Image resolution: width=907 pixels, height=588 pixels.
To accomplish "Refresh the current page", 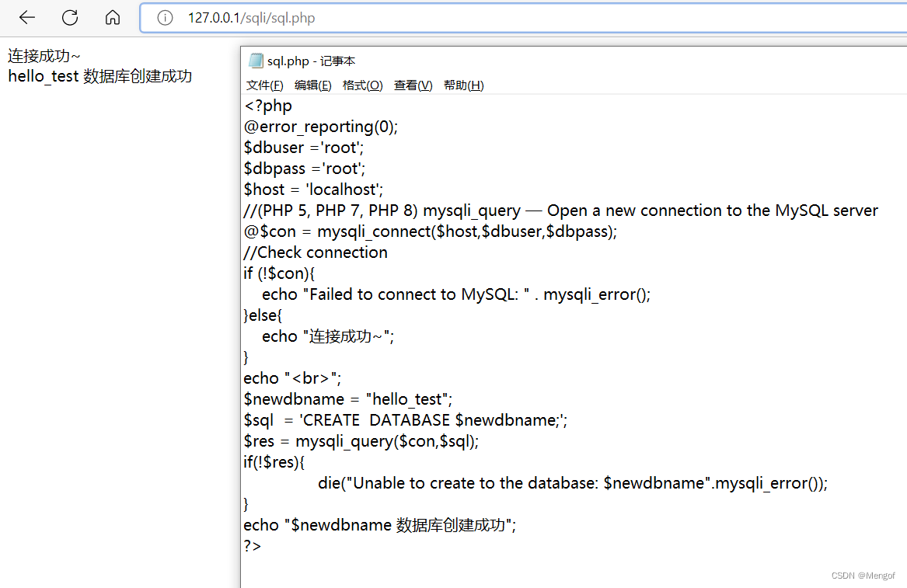I will (69, 17).
